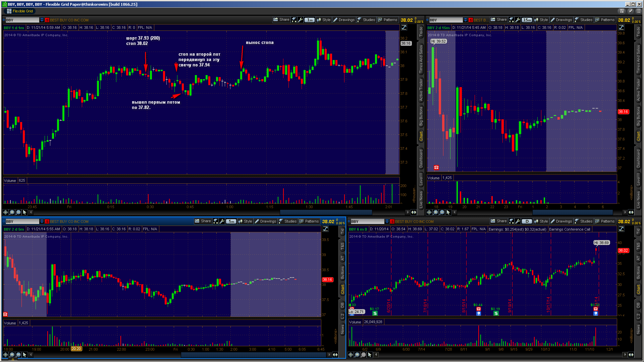Open Times And Sales side tab of 1m chart
The width and height of the screenshot is (644, 362).
[421, 59]
